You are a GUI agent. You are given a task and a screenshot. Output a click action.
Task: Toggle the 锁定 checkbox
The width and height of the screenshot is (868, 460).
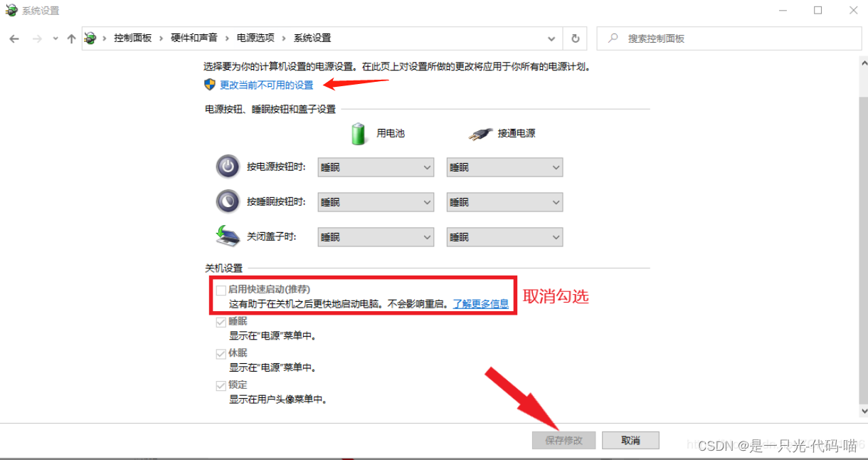(221, 385)
